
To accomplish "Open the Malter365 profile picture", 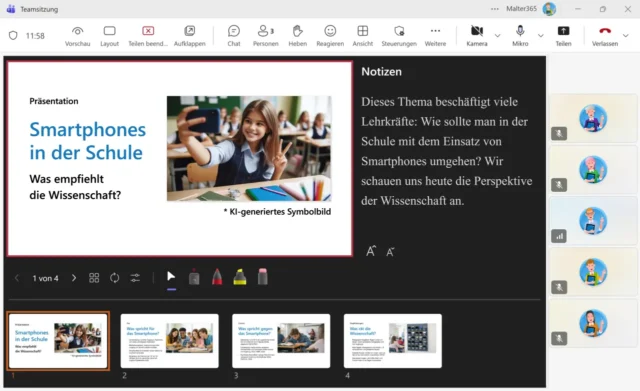I will tap(549, 9).
